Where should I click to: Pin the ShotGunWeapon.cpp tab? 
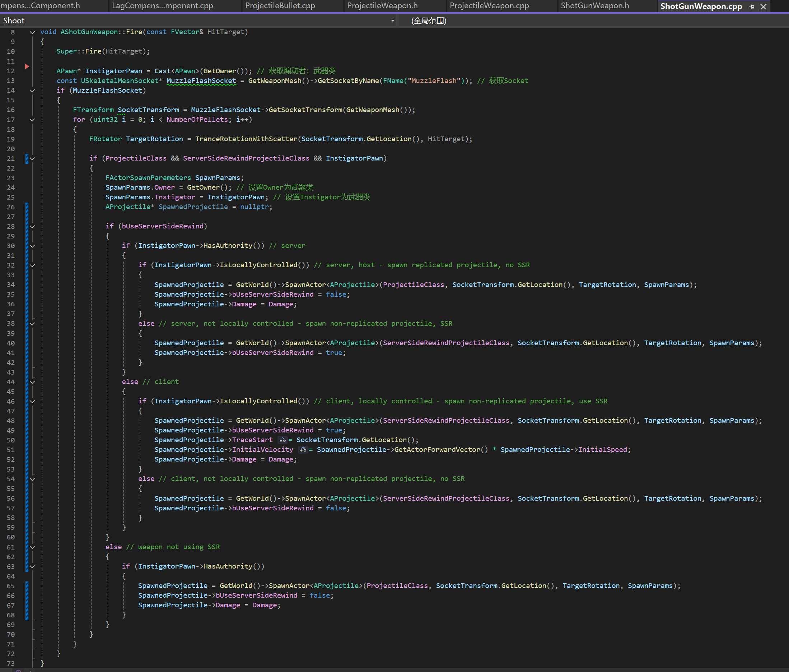point(752,6)
